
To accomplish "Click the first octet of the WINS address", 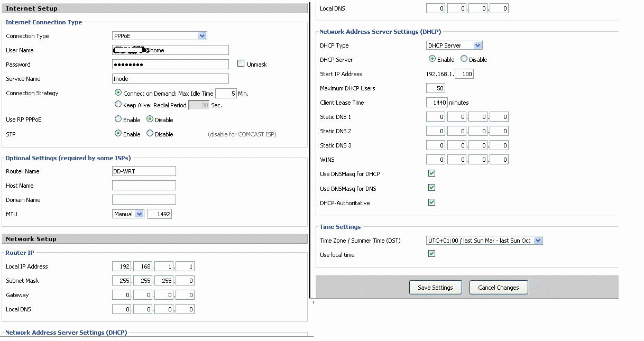I will click(x=436, y=160).
